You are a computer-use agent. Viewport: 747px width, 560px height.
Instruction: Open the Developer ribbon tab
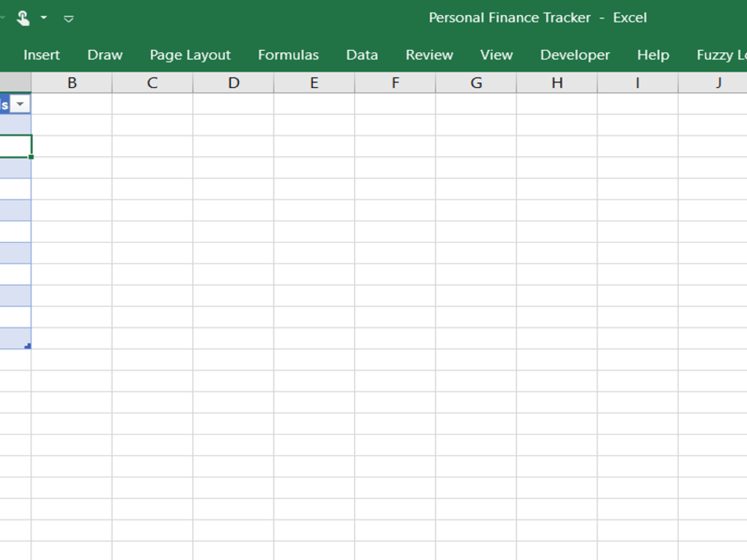click(x=574, y=55)
